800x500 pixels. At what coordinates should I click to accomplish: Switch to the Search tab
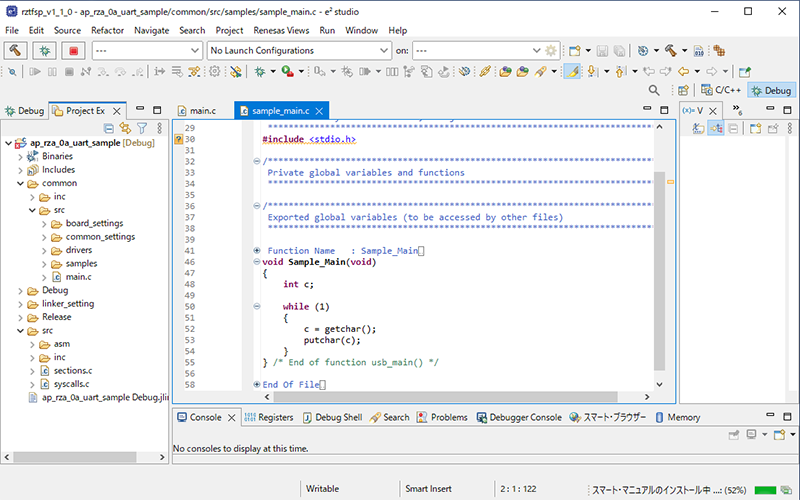pos(389,417)
